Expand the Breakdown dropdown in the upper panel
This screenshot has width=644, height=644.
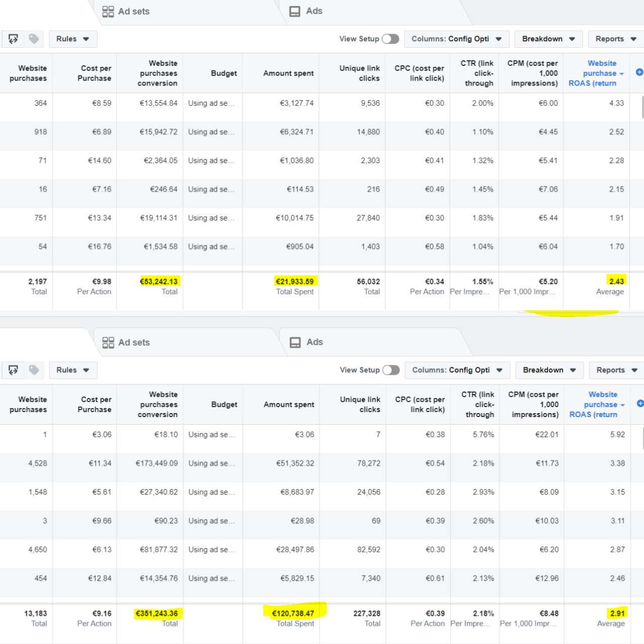548,39
